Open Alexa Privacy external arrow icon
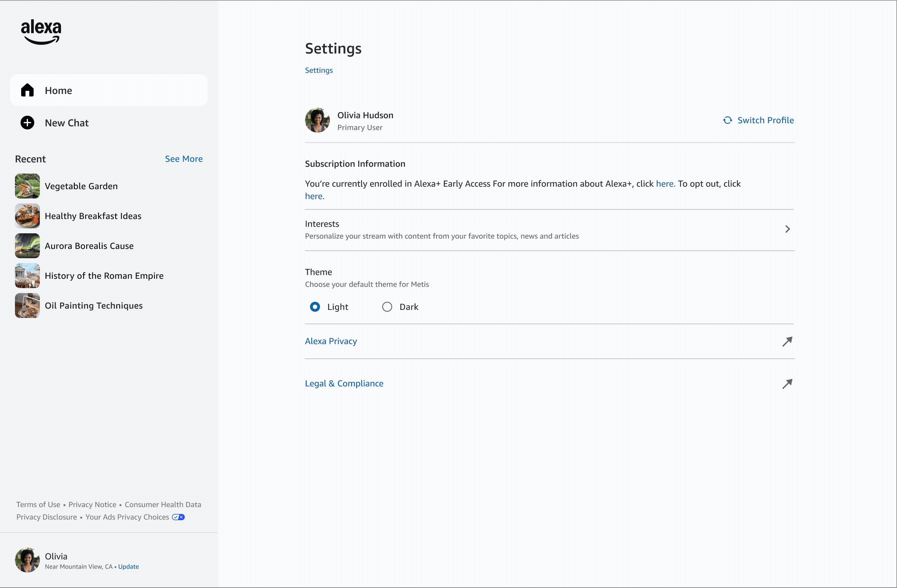This screenshot has height=588, width=897. 787,341
